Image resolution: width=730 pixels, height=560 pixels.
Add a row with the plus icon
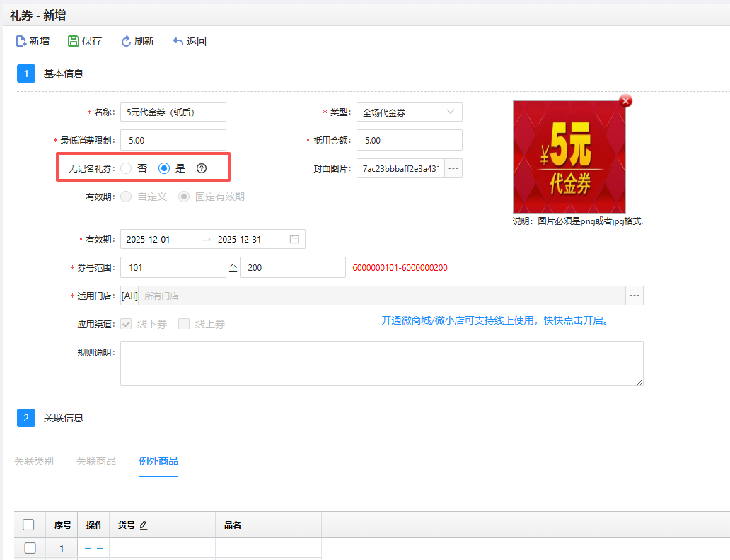(88, 549)
